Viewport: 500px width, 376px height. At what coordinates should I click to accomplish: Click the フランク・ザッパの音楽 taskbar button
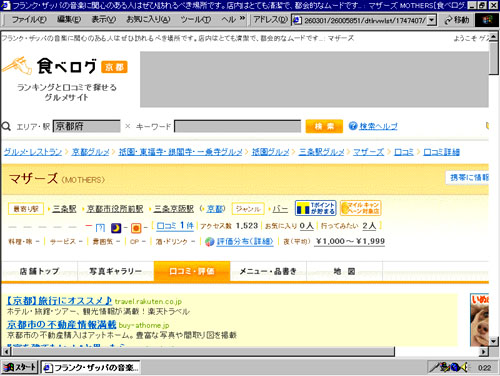click(90, 367)
